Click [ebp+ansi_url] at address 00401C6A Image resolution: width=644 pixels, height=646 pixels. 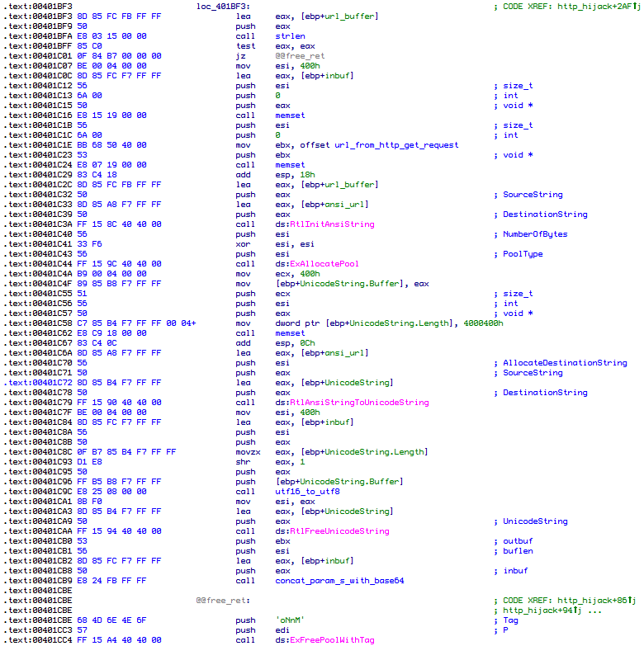[334, 352]
